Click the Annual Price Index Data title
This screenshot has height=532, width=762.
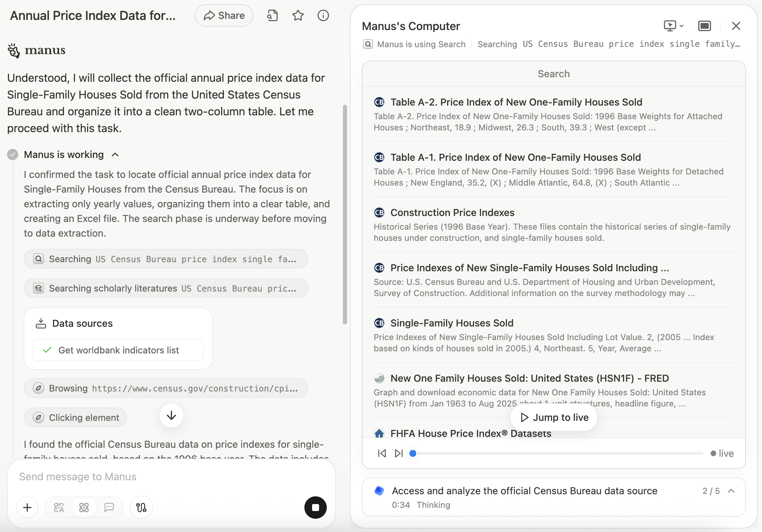coord(93,15)
